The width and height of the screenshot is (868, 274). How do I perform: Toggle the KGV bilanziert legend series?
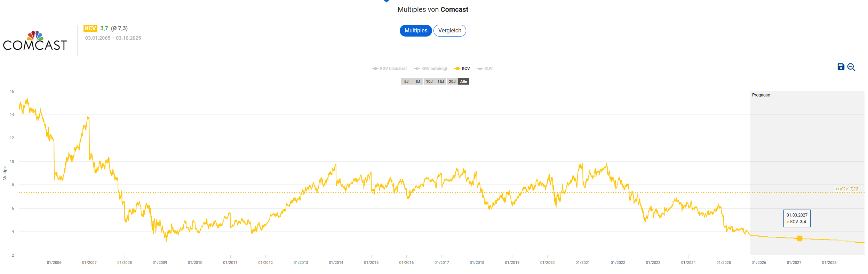click(x=390, y=69)
